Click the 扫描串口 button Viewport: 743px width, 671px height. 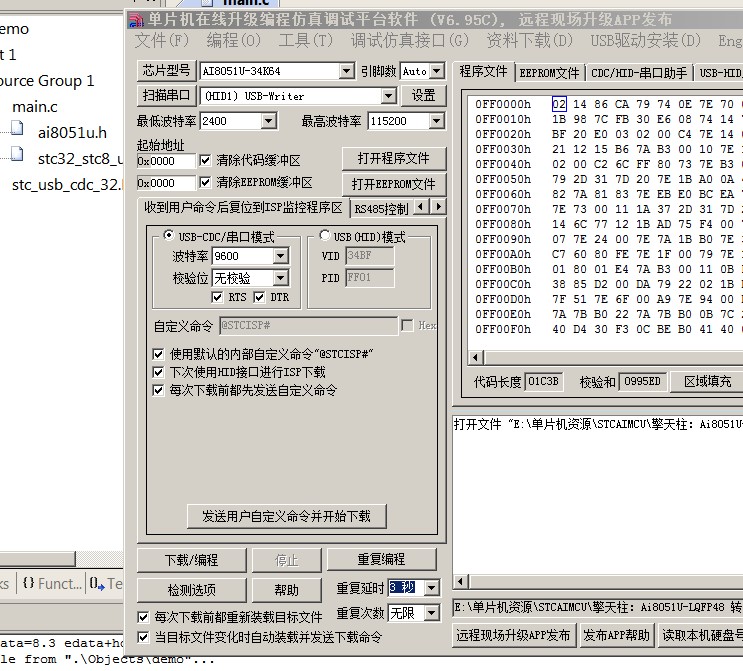pos(166,96)
